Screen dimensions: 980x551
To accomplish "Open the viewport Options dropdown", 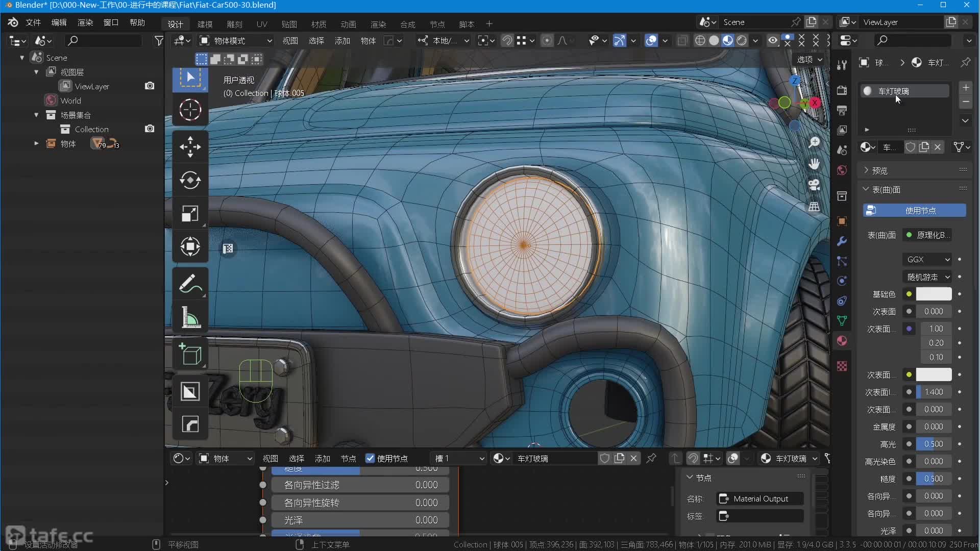I will click(x=810, y=60).
